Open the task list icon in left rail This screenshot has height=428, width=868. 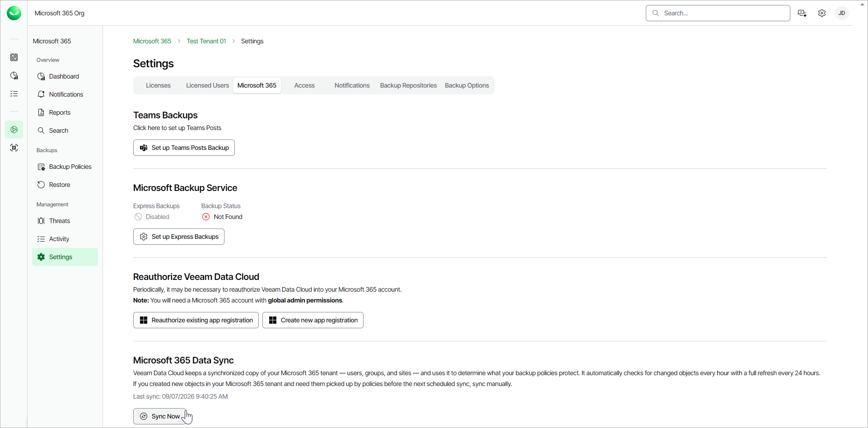pos(14,93)
